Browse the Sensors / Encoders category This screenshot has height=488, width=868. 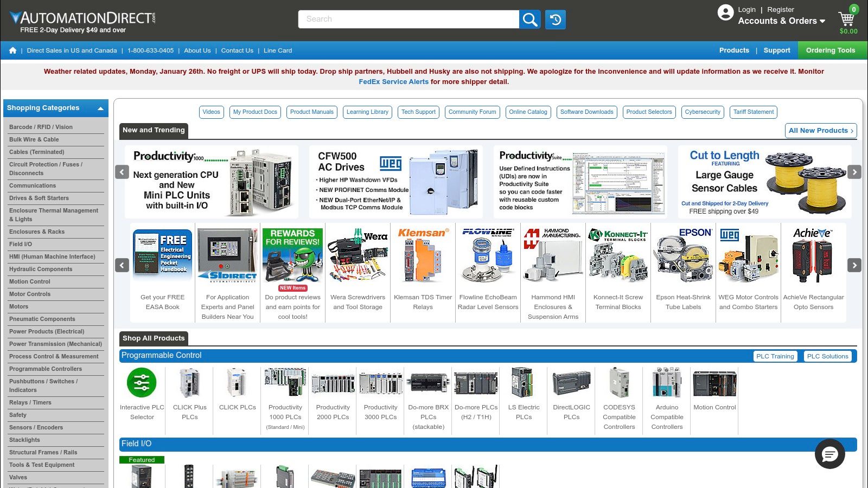pos(36,427)
